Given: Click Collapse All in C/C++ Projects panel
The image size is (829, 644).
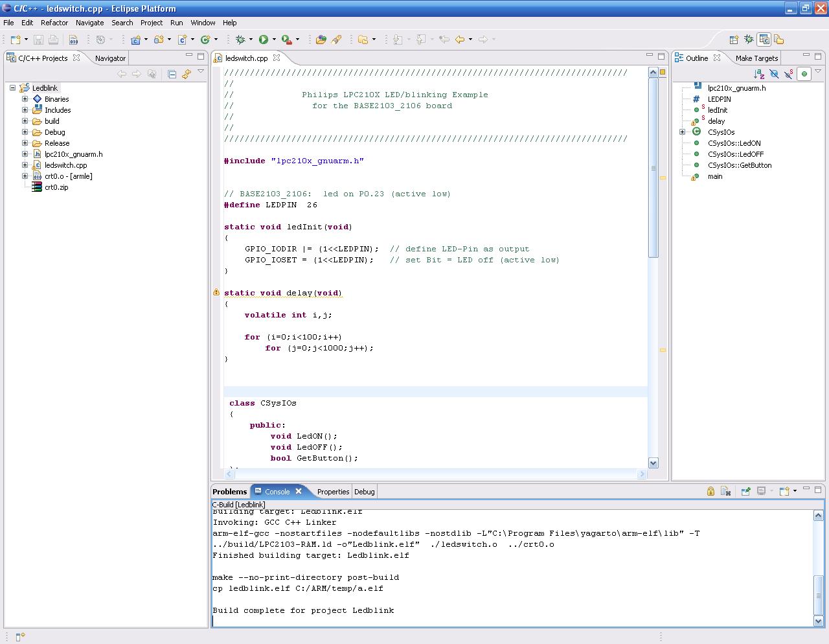Looking at the screenshot, I should [172, 74].
